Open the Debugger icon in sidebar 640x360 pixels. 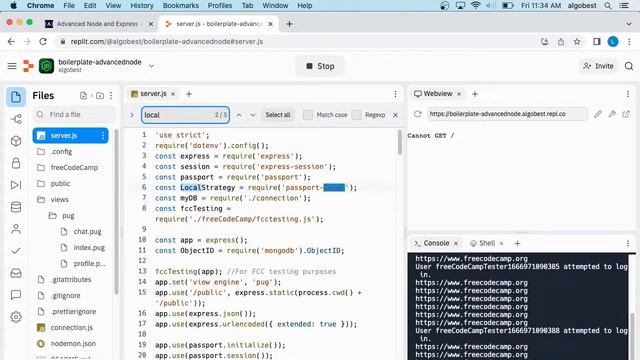(16, 185)
